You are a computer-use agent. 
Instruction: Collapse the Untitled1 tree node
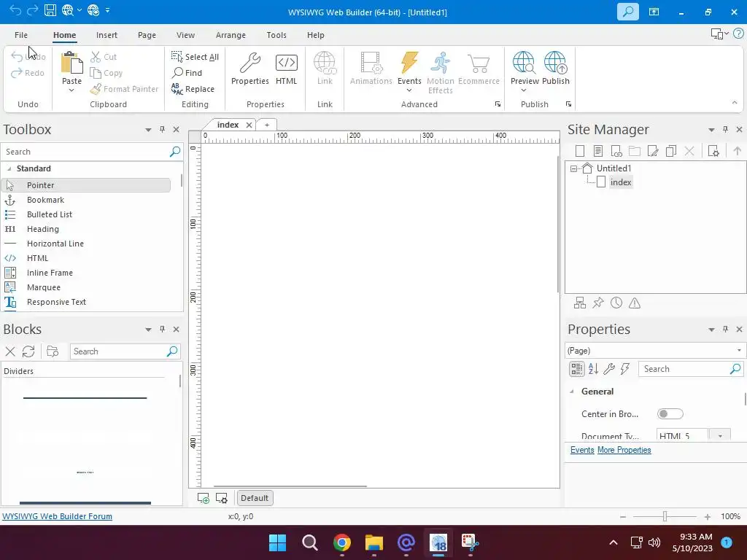[573, 168]
